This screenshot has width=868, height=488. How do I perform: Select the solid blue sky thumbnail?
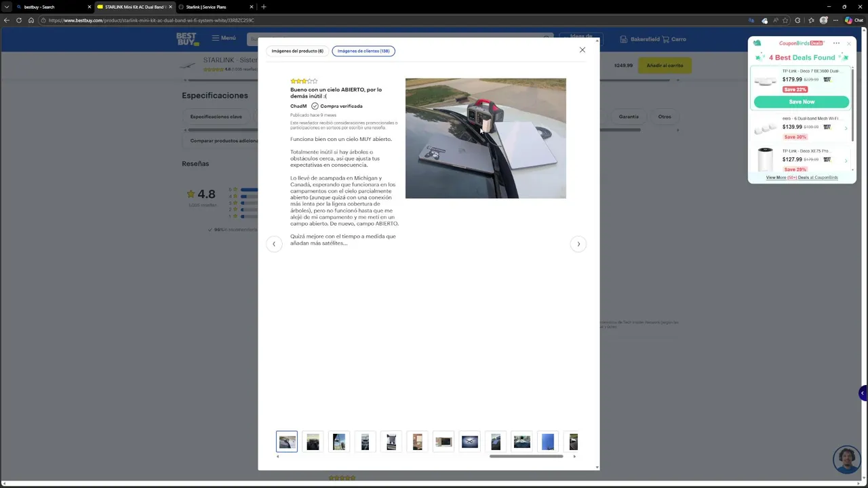548,442
